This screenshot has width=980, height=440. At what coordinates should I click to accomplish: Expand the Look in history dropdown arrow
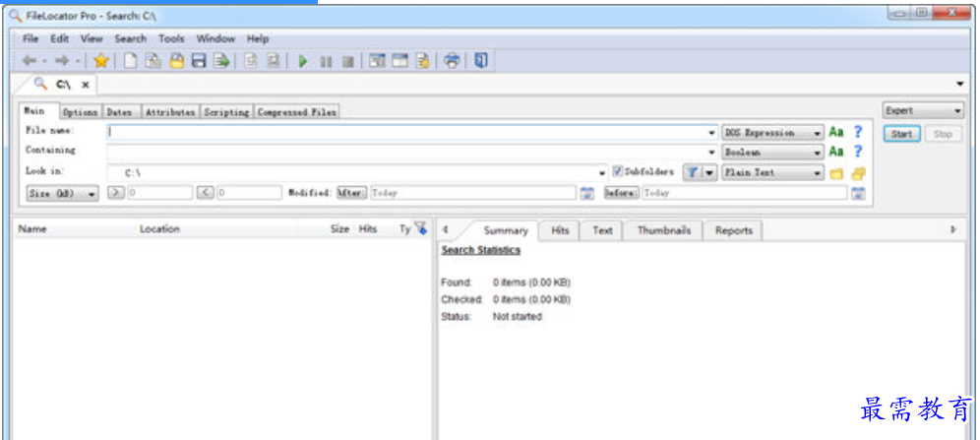(602, 173)
